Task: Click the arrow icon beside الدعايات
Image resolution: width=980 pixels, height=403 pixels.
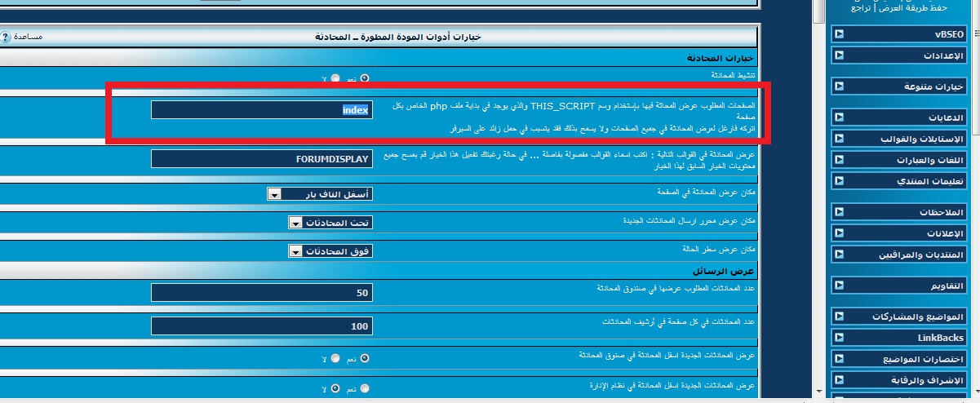Action: point(840,117)
